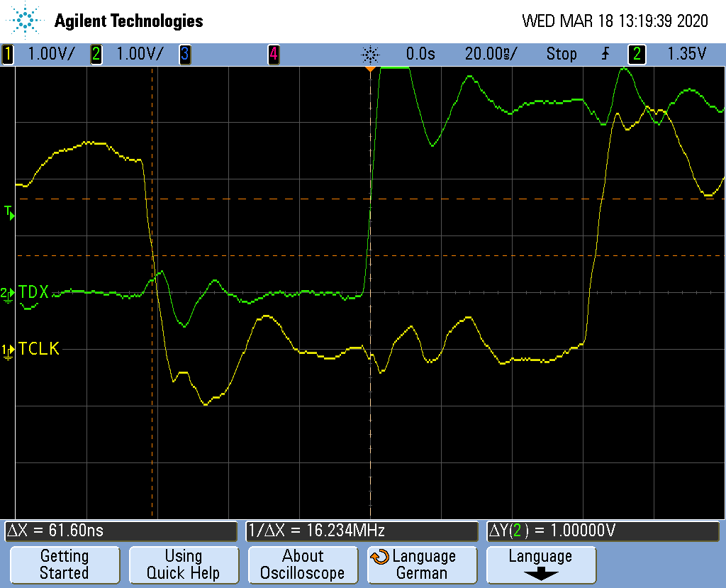The image size is (726, 588).
Task: Click the starburst icon beside 0.0s delay
Action: point(370,54)
